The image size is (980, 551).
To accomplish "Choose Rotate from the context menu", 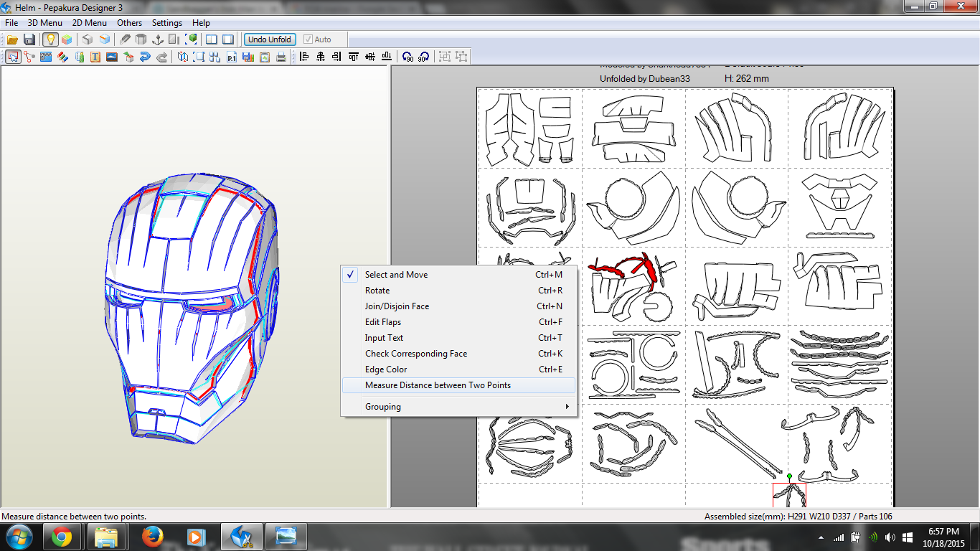I will point(458,291).
